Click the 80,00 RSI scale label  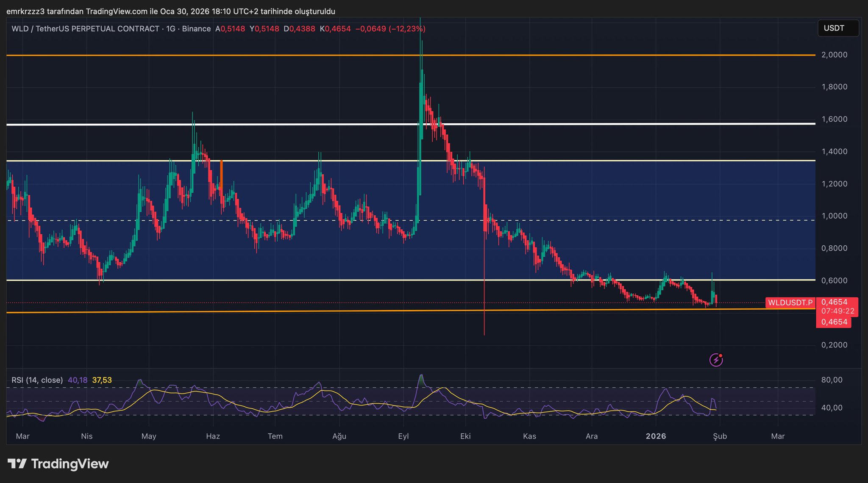[x=832, y=380]
